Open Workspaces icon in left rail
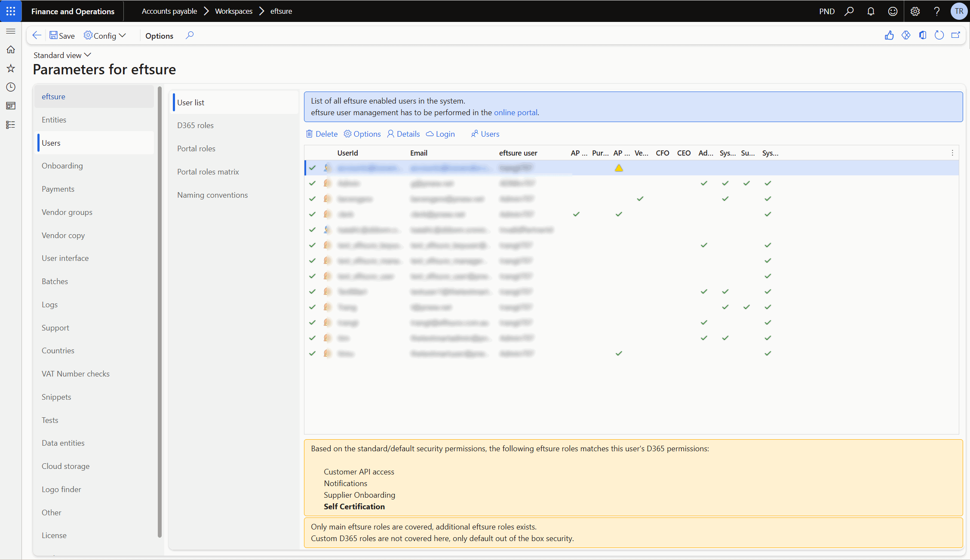970x560 pixels. 11,106
